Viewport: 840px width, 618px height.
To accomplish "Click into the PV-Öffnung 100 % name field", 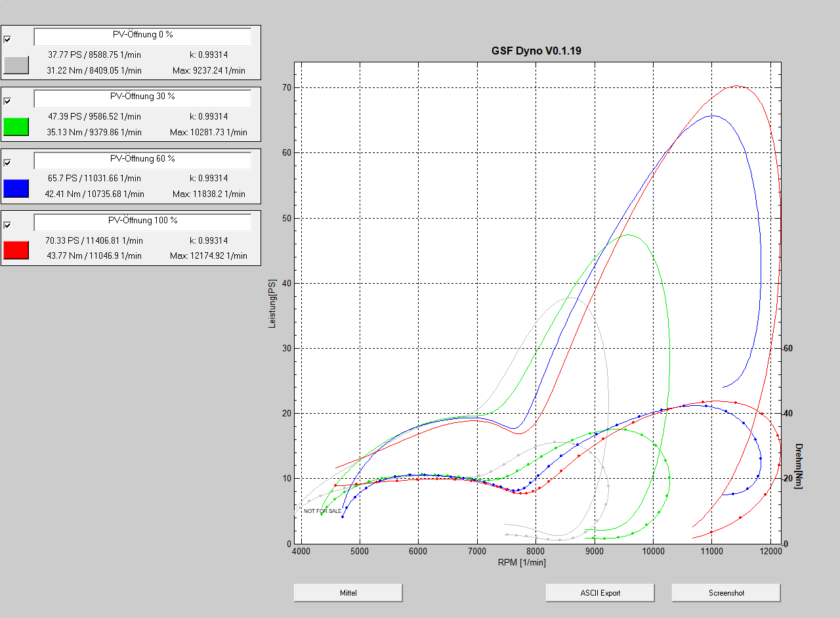I will pos(142,223).
